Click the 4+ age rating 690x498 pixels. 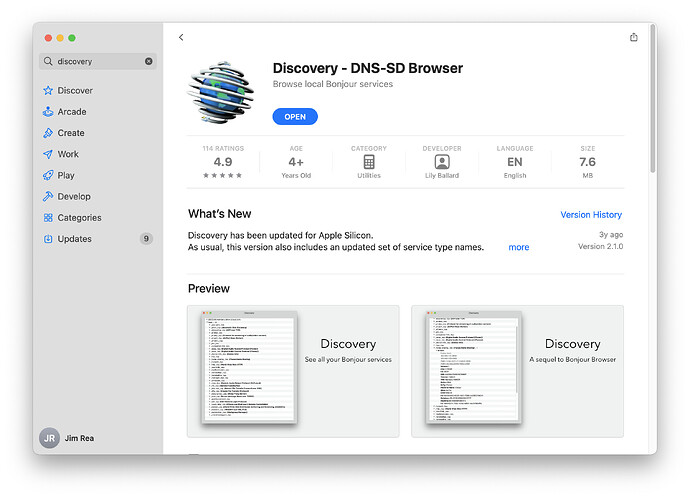click(x=296, y=162)
